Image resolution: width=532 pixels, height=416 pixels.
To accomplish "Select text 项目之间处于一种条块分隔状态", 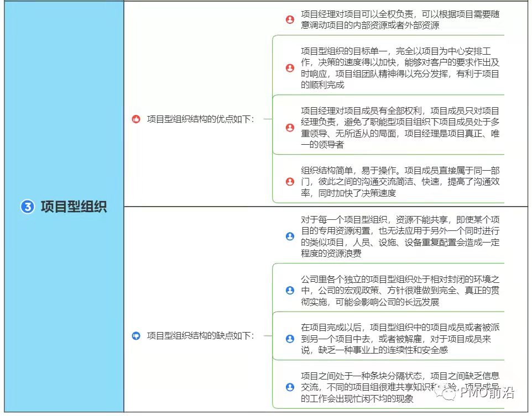I will pyautogui.click(x=361, y=376).
